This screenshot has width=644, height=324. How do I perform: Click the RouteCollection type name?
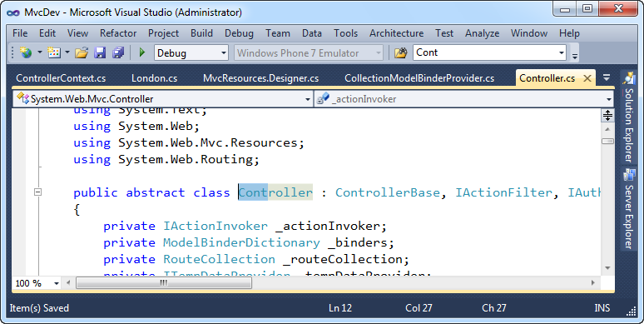(x=220, y=259)
